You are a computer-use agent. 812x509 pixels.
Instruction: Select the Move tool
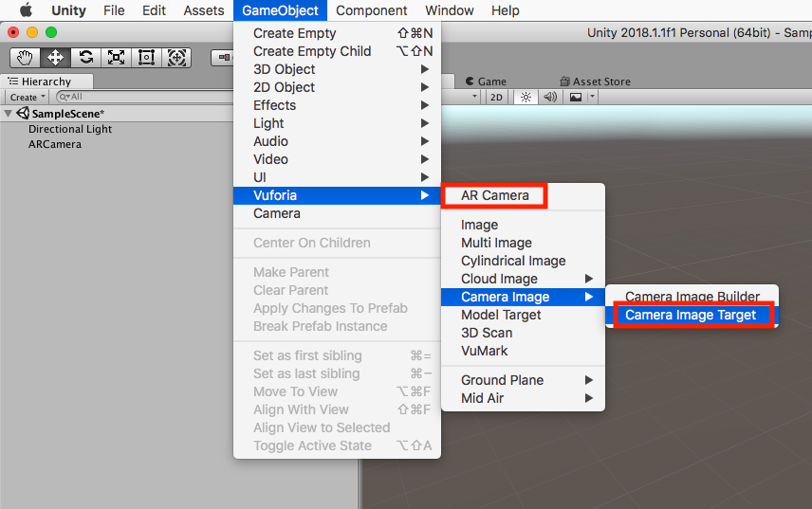click(x=56, y=57)
